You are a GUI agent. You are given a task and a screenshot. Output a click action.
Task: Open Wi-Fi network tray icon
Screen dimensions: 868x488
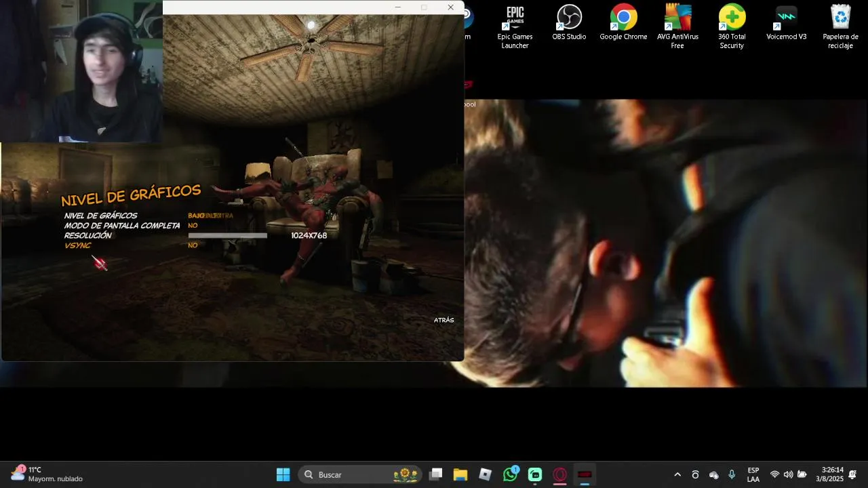774,474
